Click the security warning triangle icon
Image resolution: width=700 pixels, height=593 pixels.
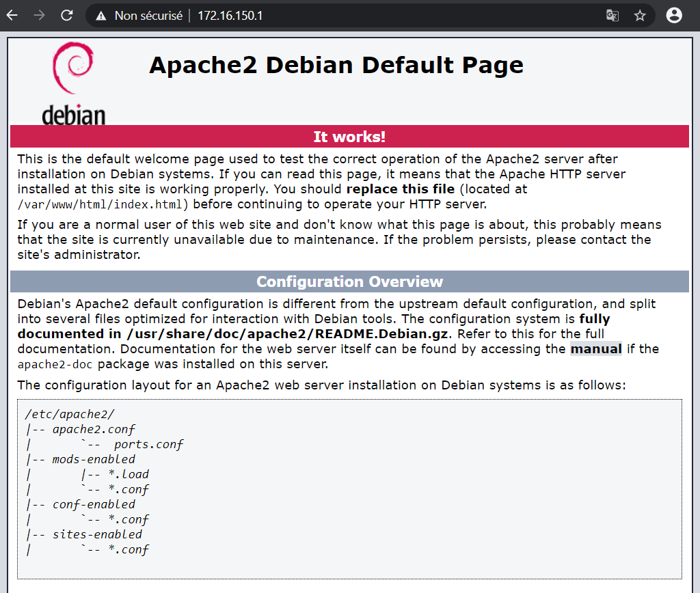tap(101, 16)
